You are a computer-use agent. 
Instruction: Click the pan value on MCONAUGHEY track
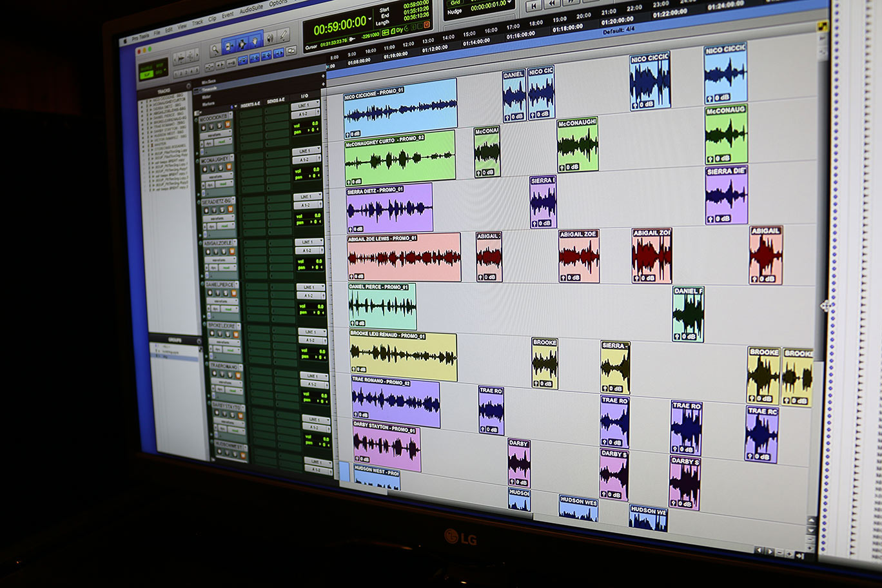[x=313, y=176]
